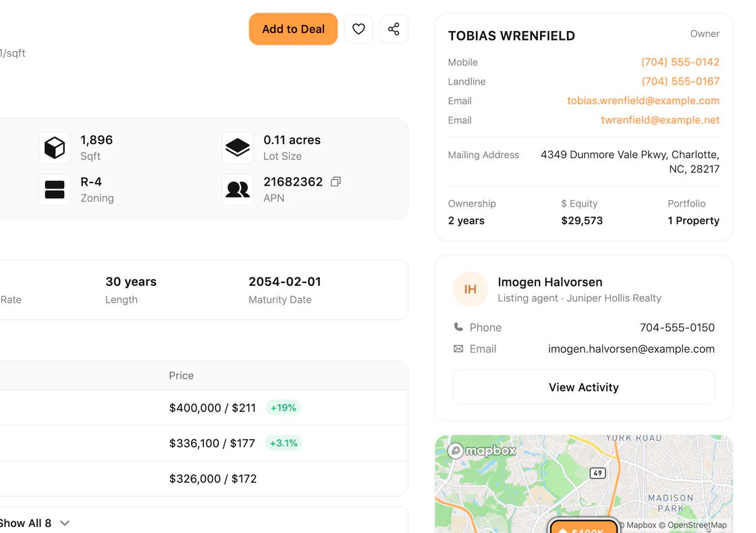
Task: Click the 1,896 sqft value
Action: click(x=97, y=140)
